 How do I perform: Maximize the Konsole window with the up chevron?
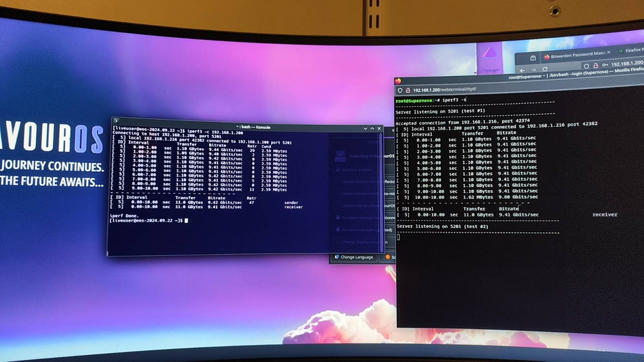[372, 129]
